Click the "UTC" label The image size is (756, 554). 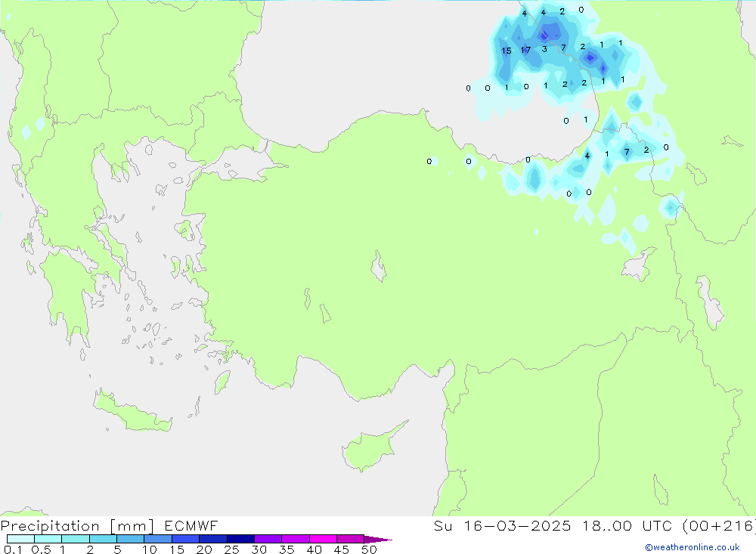tap(657, 526)
